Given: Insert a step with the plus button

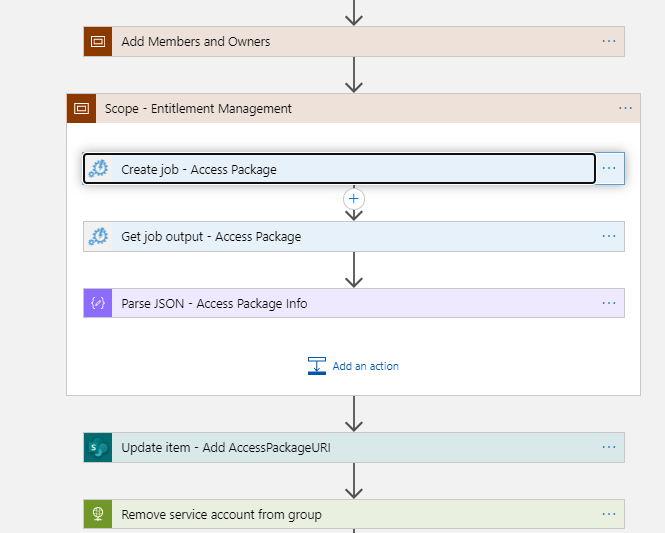Looking at the screenshot, I should [354, 199].
